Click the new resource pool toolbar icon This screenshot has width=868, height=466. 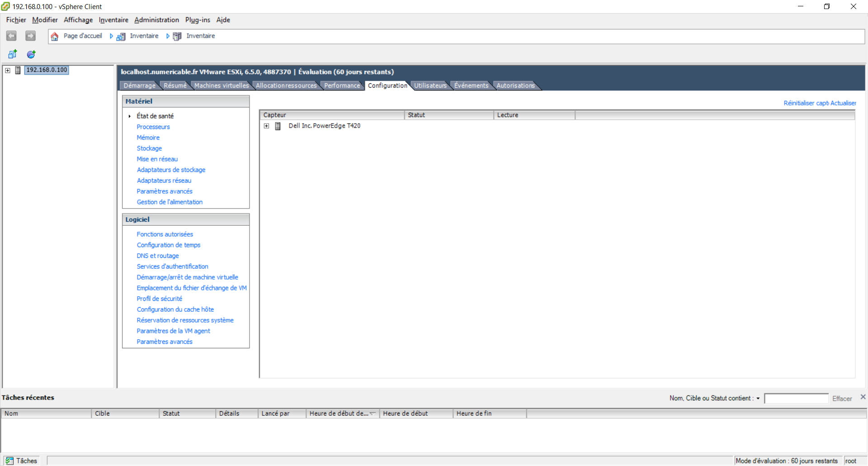tap(31, 54)
